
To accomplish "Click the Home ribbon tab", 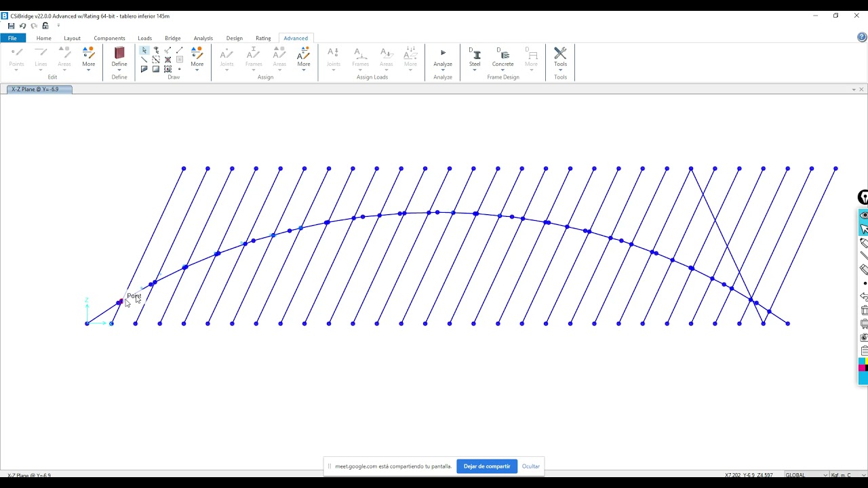I will point(44,38).
